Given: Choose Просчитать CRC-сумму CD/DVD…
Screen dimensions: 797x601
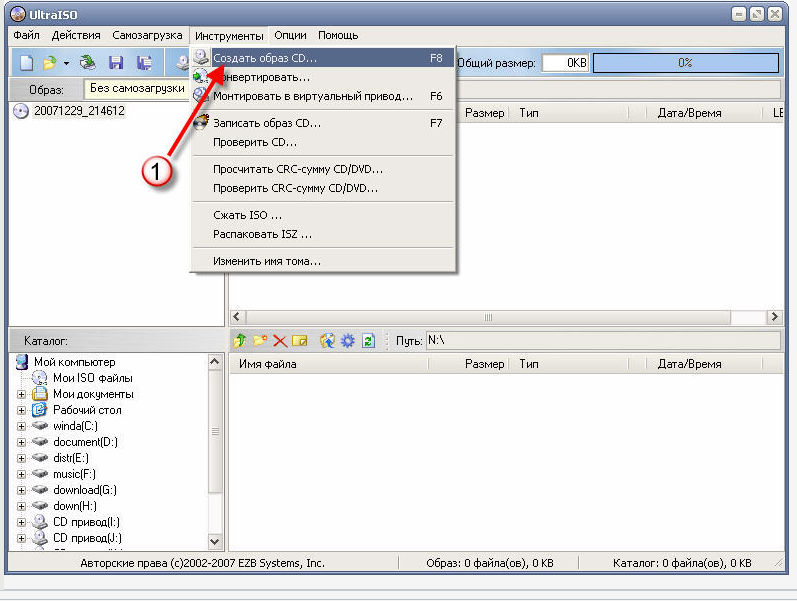Looking at the screenshot, I should [x=322, y=169].
